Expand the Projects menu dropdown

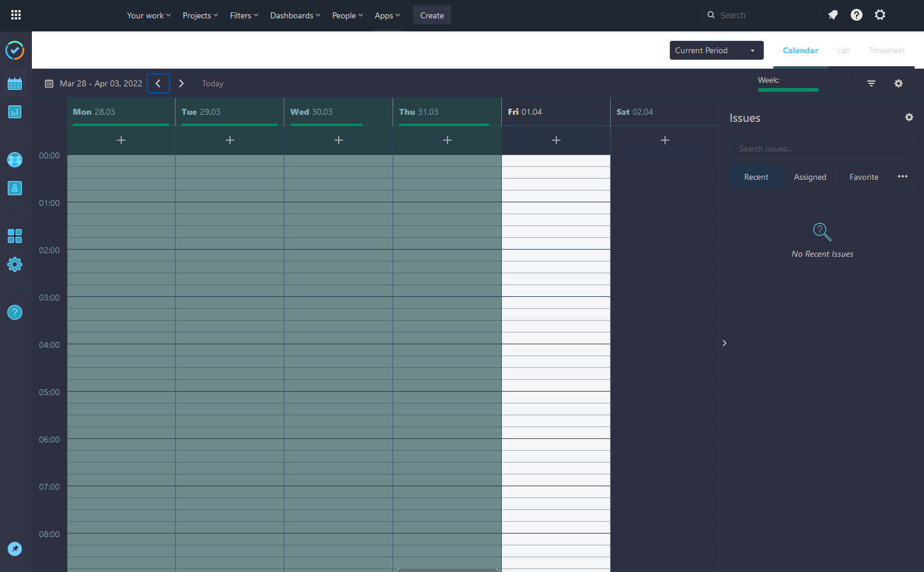tap(200, 15)
